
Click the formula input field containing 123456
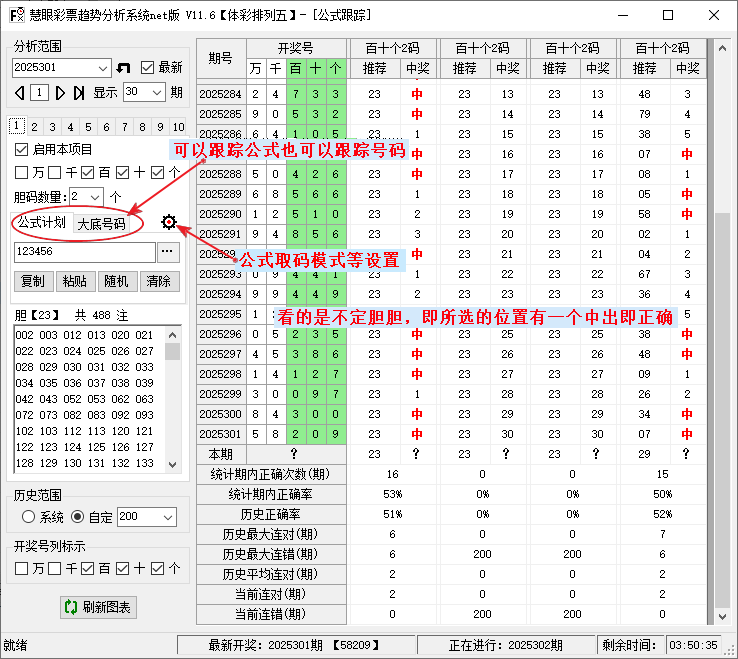click(x=84, y=252)
